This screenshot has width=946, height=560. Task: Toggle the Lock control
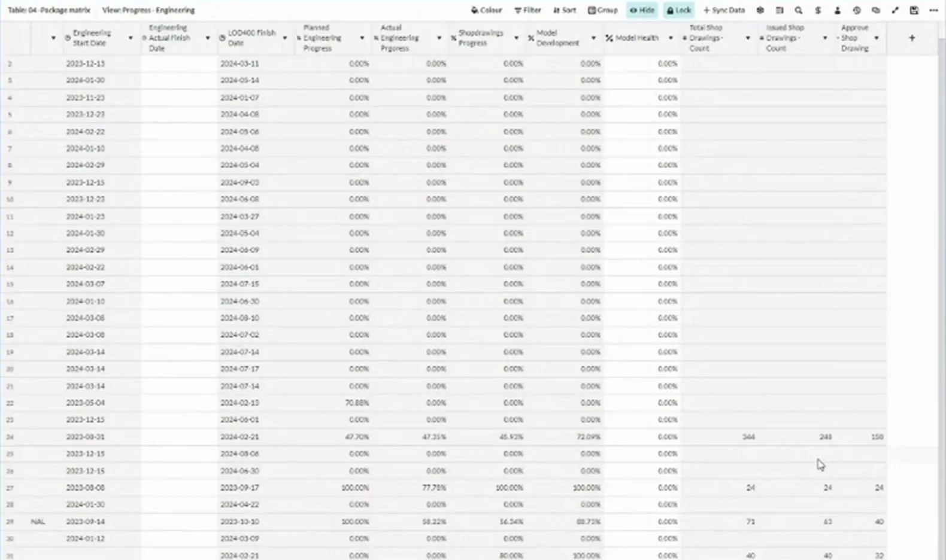pos(678,10)
